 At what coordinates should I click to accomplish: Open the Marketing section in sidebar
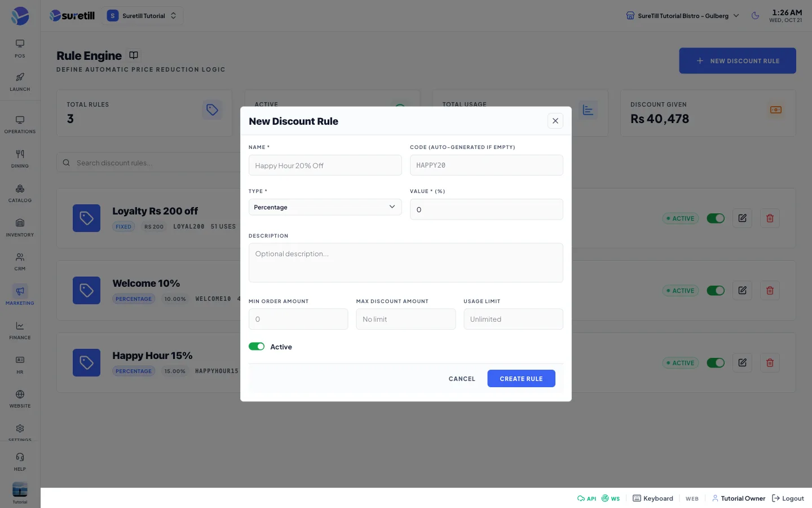point(20,296)
